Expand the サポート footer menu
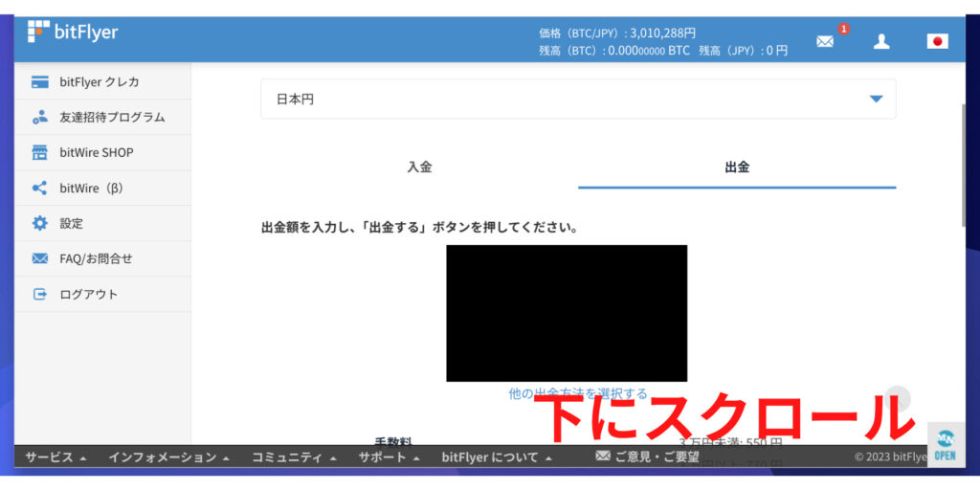The width and height of the screenshot is (980, 490). 390,457
